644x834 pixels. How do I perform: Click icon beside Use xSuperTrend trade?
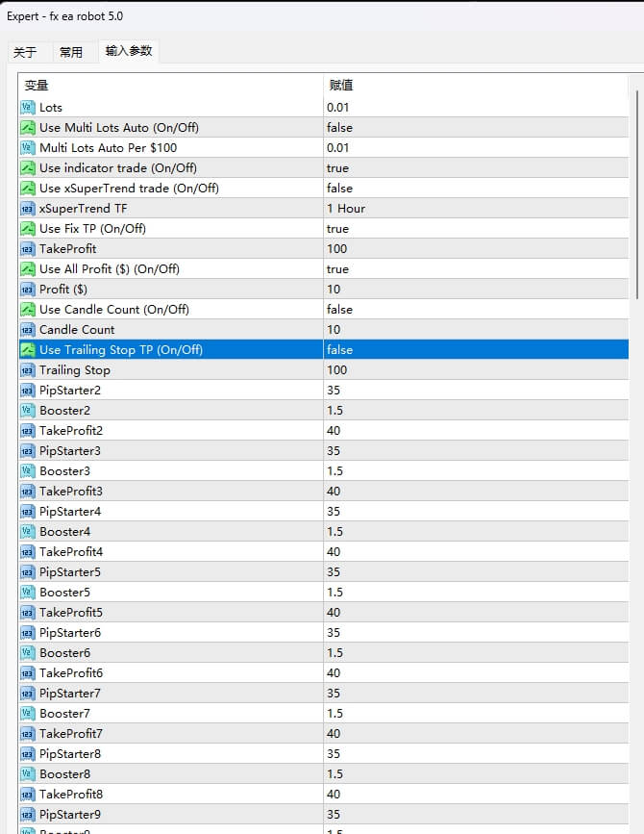coord(28,189)
